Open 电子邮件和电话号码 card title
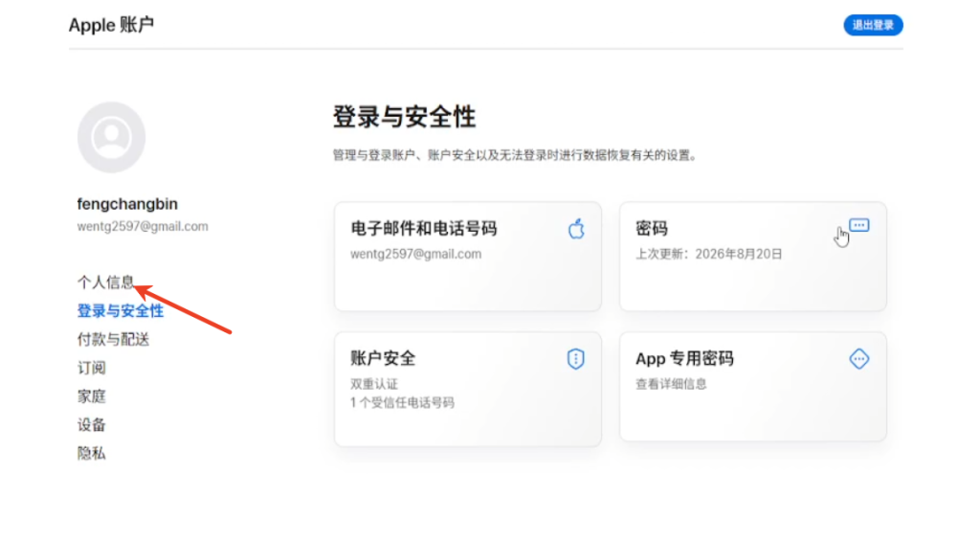This screenshot has height=541, width=980. (x=424, y=228)
